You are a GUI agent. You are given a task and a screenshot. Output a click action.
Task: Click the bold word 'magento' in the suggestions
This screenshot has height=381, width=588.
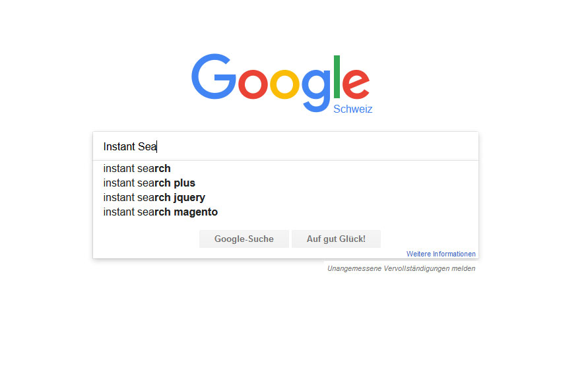[196, 212]
